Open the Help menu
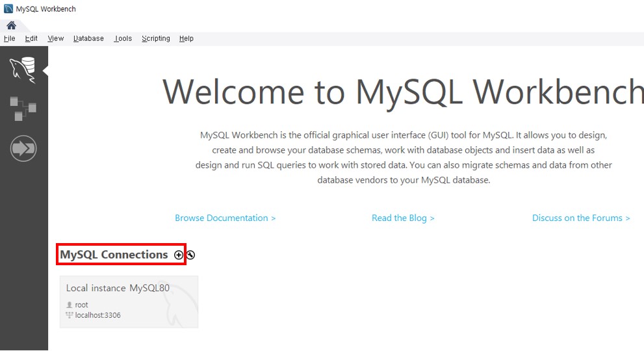Screen dimensions: 644x351 (186, 38)
